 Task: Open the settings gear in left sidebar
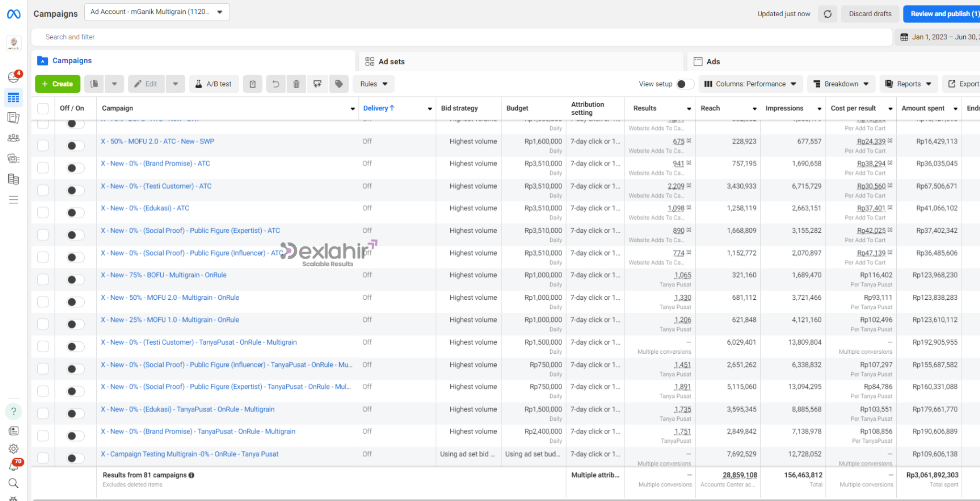[13, 448]
